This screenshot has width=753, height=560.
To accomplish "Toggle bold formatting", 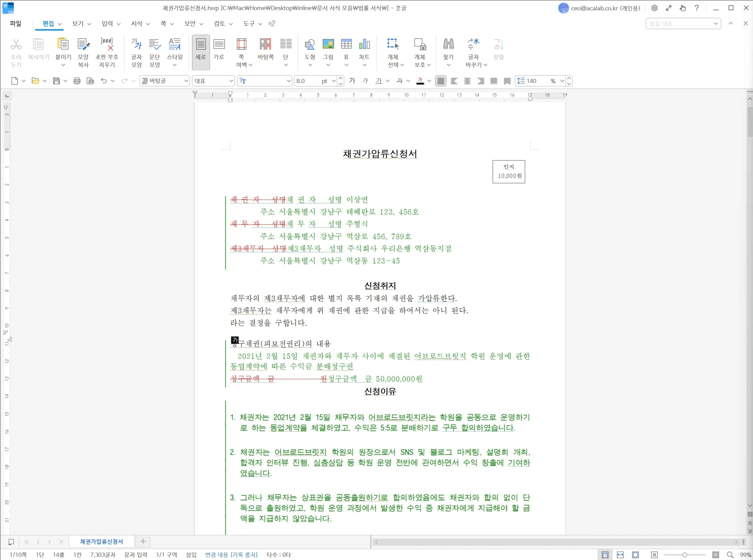I will (352, 81).
